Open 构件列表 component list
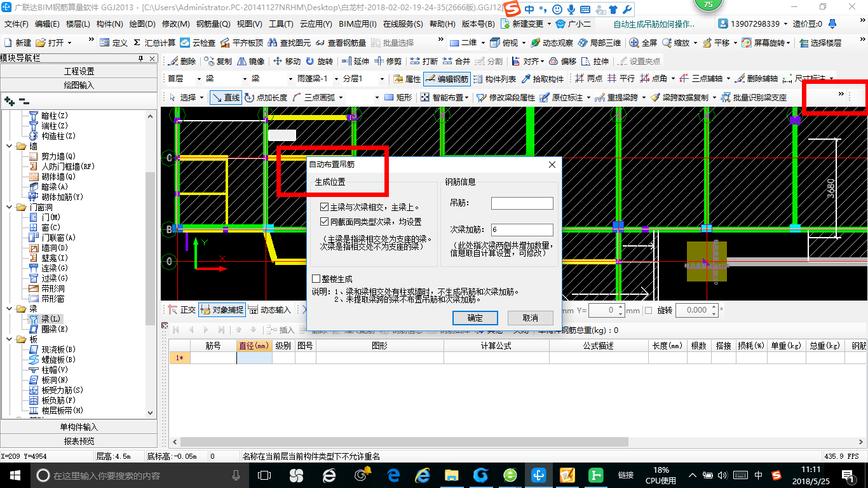This screenshot has height=488, width=868. (495, 79)
